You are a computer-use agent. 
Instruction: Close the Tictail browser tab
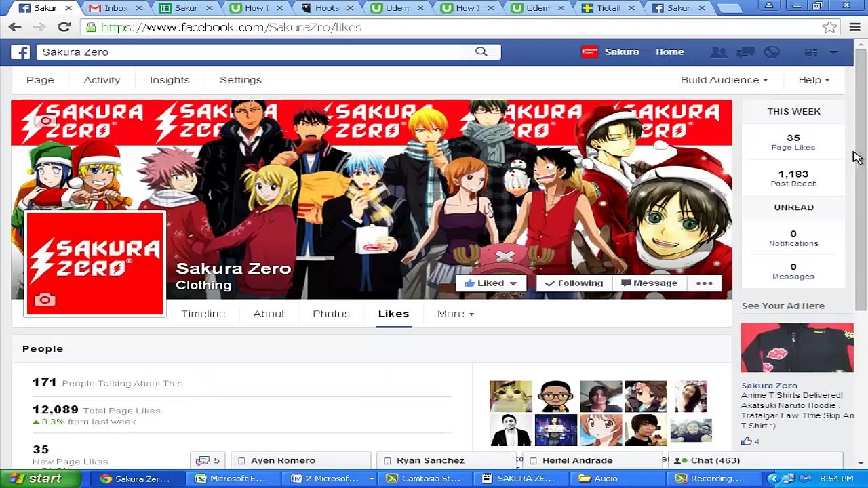click(631, 8)
